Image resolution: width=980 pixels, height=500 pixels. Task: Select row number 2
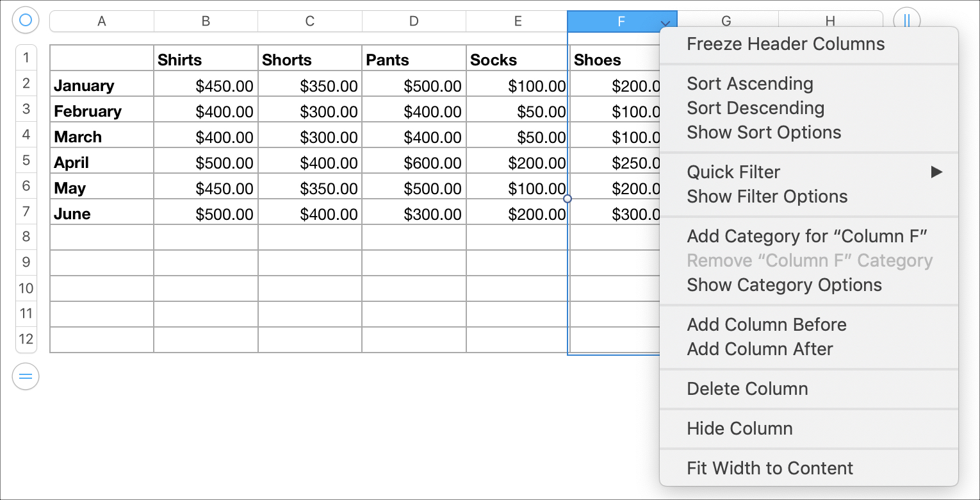(x=26, y=83)
